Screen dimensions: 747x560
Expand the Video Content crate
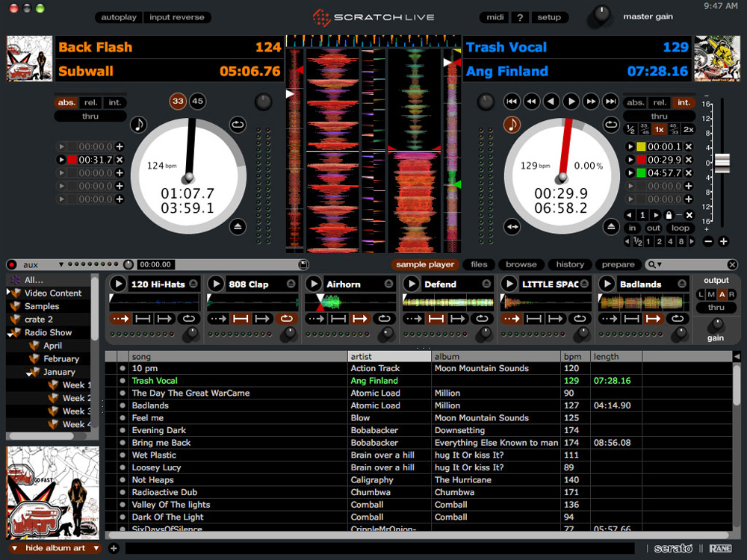[8, 293]
